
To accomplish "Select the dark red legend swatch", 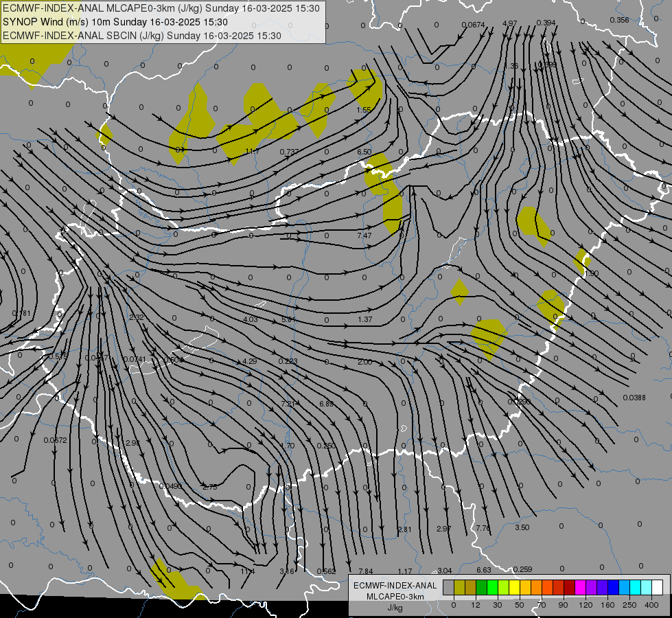I will (570, 587).
